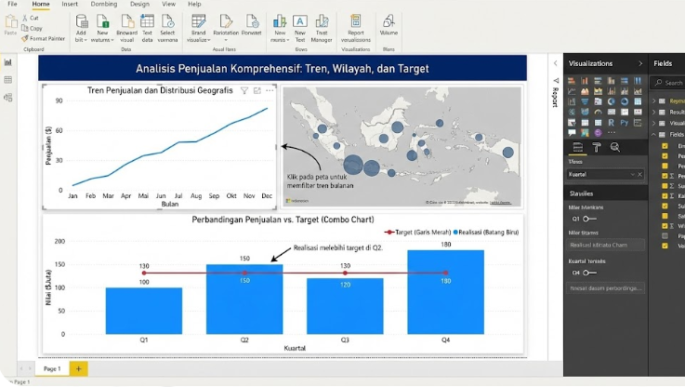Select the pie chart visualization icon
Screen dimensions: 685x387
click(611, 101)
